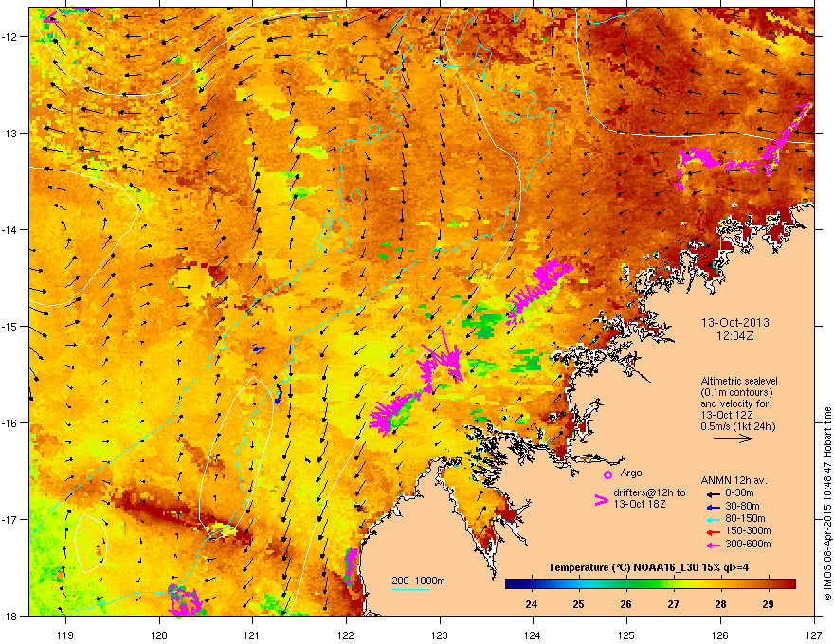Click the color bar value '29'

(768, 604)
